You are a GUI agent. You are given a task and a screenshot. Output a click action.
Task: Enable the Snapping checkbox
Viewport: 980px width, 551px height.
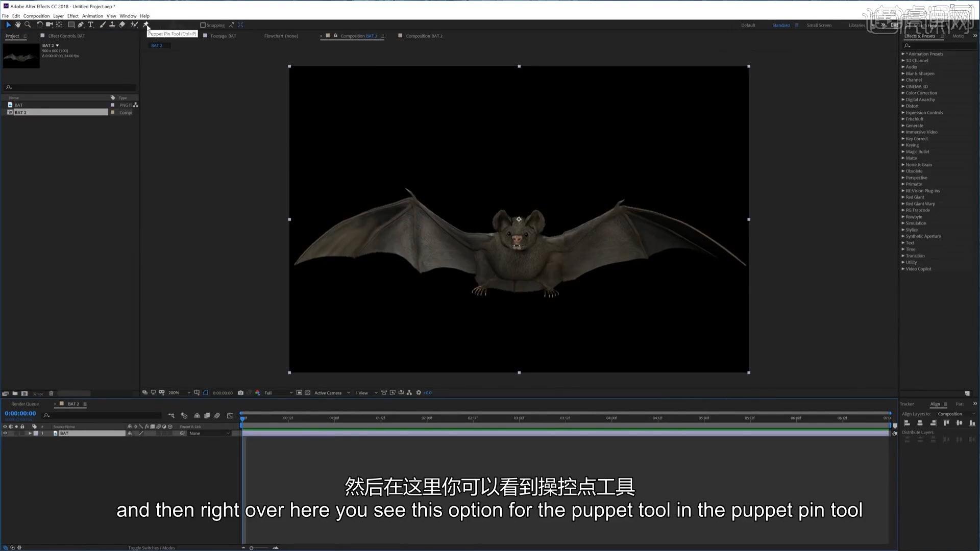coord(203,25)
